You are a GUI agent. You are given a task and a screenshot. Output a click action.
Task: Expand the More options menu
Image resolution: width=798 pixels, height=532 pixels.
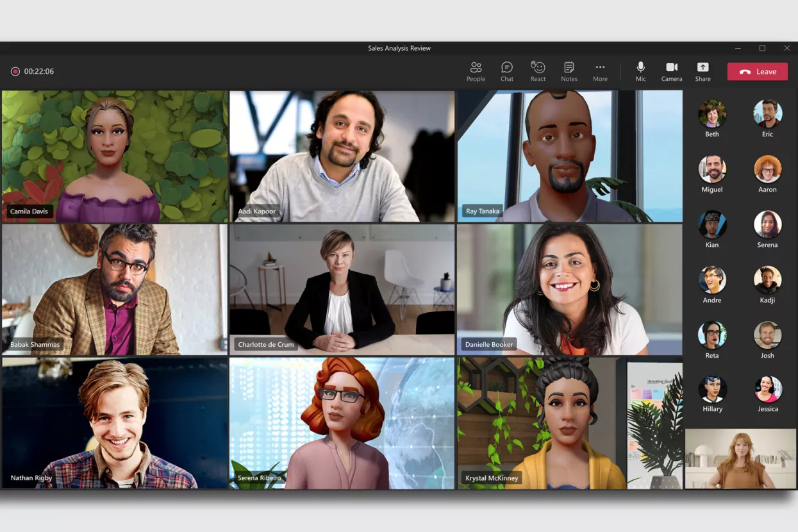pyautogui.click(x=600, y=71)
